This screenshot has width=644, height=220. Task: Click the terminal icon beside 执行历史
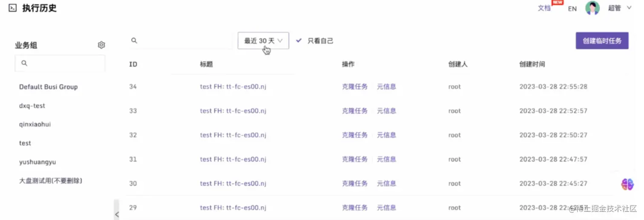tap(13, 8)
